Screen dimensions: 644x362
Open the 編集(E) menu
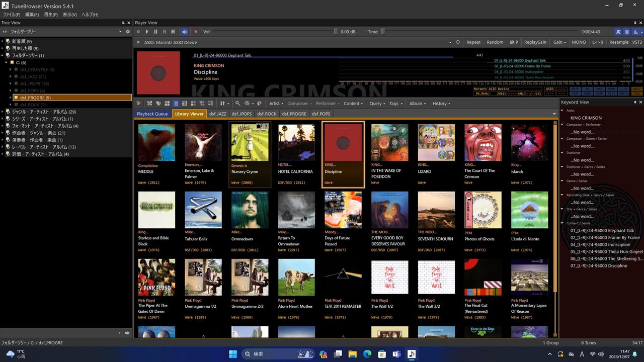[32, 15]
